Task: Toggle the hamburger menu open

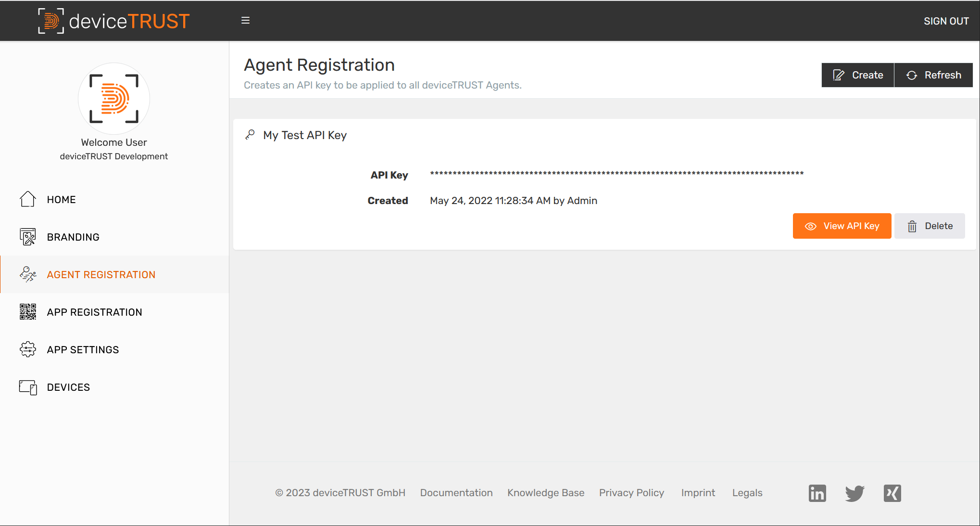Action: coord(246,20)
